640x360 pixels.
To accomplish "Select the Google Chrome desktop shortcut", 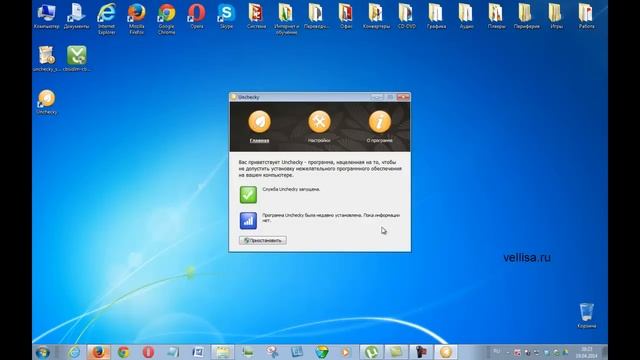I will [167, 19].
